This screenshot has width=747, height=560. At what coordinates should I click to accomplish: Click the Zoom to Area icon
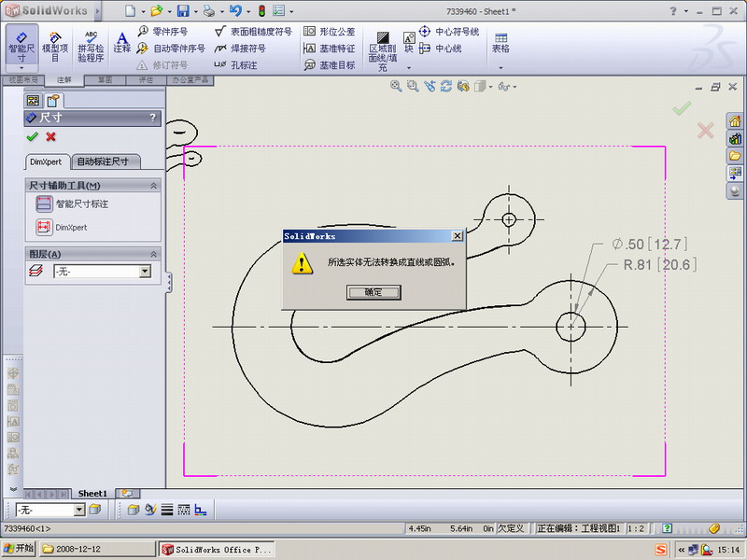(413, 86)
